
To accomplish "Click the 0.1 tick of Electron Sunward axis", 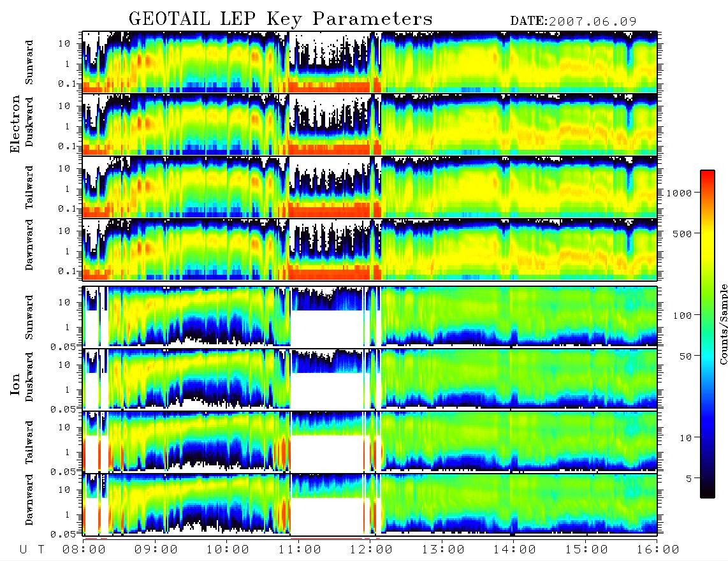I will [x=68, y=84].
